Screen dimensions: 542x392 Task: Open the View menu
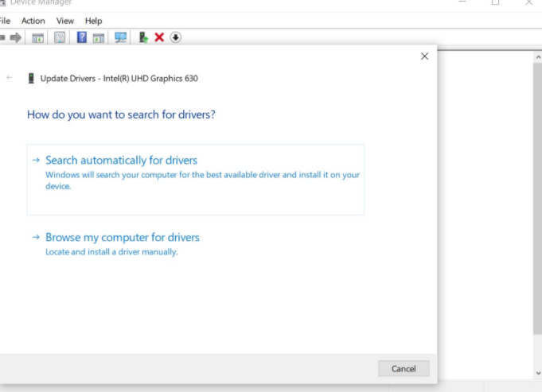[x=65, y=21]
